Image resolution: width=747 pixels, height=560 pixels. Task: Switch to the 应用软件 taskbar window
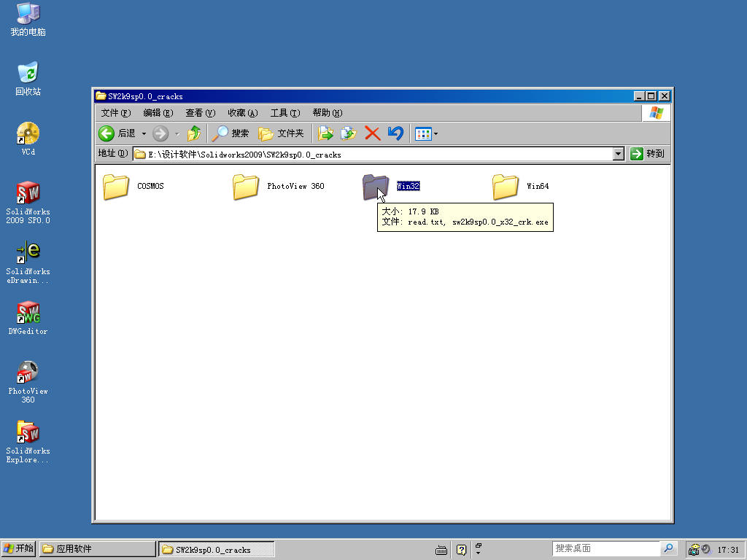click(98, 549)
